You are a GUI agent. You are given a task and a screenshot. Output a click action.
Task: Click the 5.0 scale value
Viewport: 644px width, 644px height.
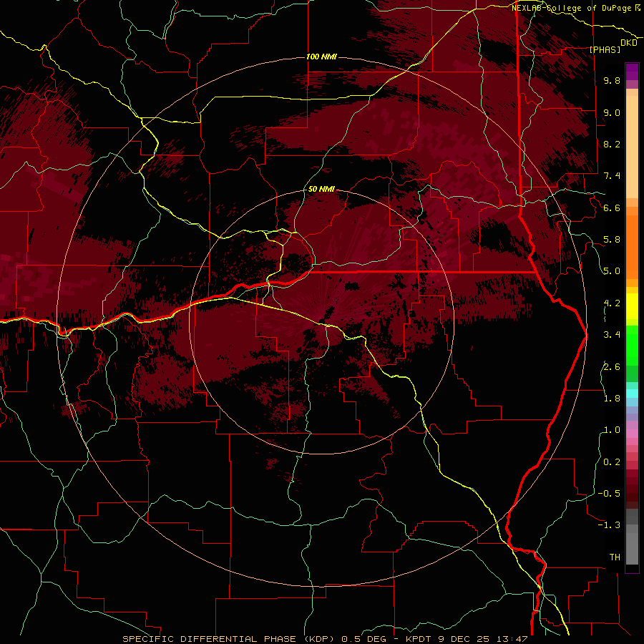(x=612, y=271)
